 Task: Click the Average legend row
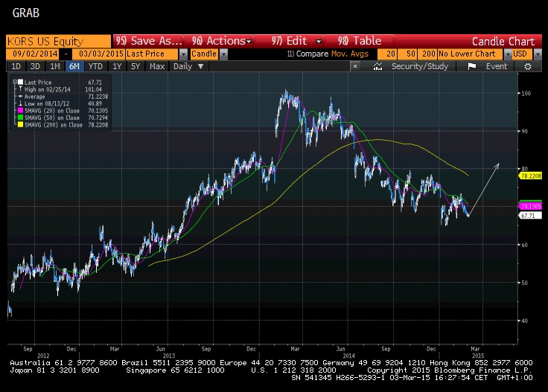pyautogui.click(x=63, y=97)
